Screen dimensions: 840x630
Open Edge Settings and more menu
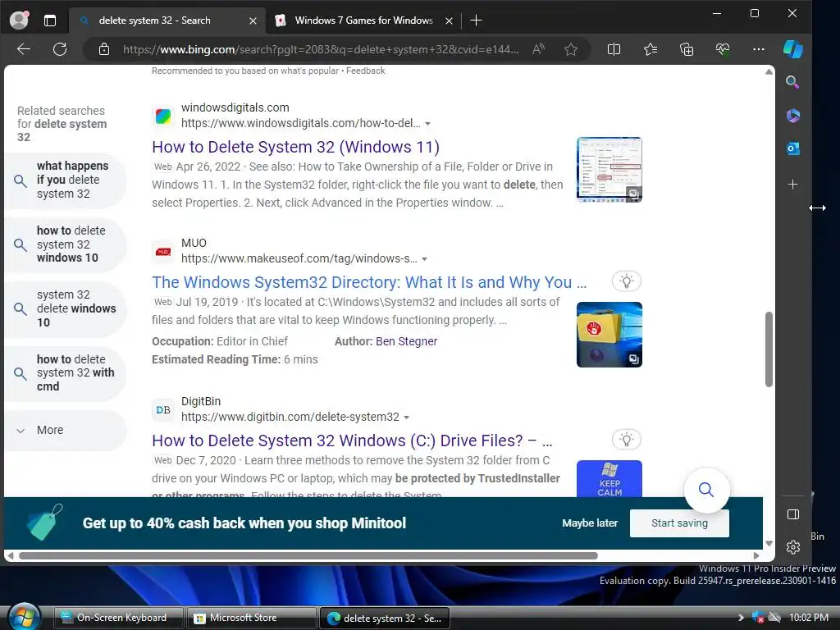point(759,49)
